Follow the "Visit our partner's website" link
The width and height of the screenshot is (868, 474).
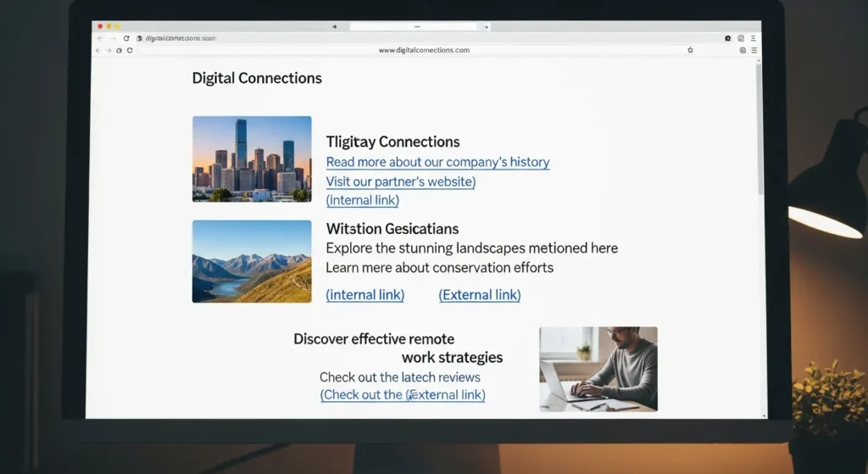[400, 181]
